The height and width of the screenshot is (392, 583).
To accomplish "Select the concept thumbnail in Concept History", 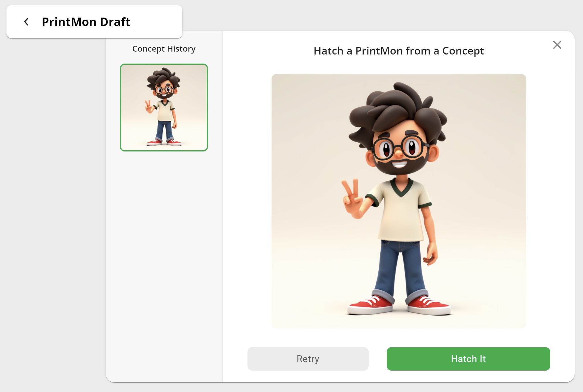I will [x=164, y=108].
